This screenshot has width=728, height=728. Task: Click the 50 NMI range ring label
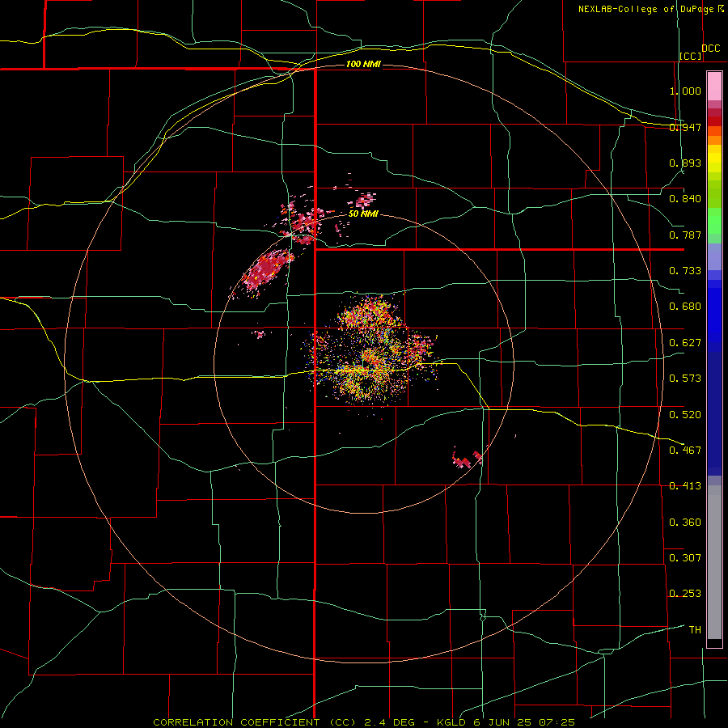[x=363, y=214]
